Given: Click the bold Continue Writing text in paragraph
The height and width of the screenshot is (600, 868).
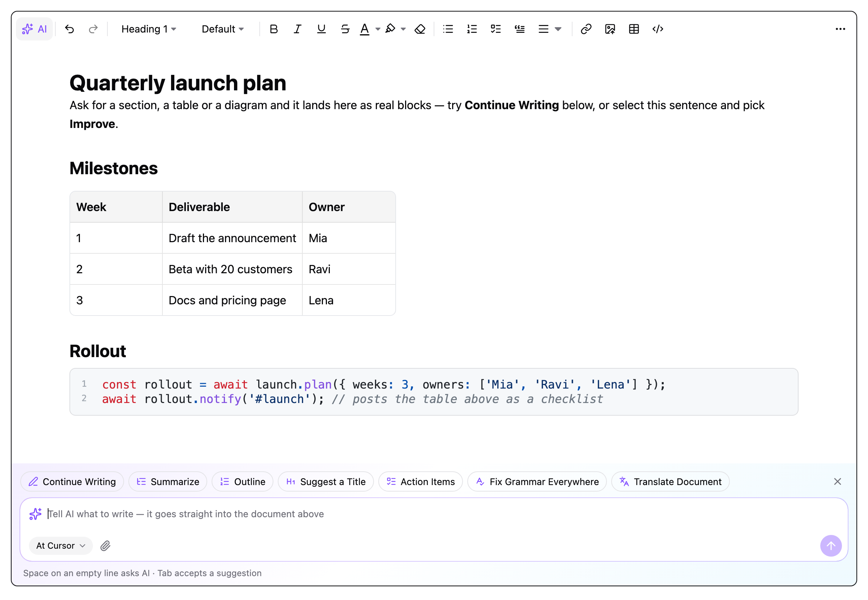Looking at the screenshot, I should click(511, 105).
